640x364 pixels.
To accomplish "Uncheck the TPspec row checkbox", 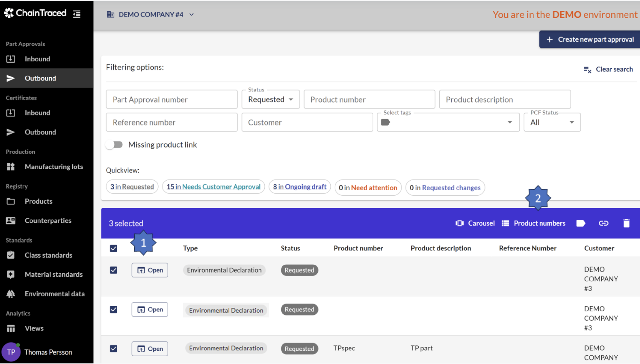I will tap(114, 348).
